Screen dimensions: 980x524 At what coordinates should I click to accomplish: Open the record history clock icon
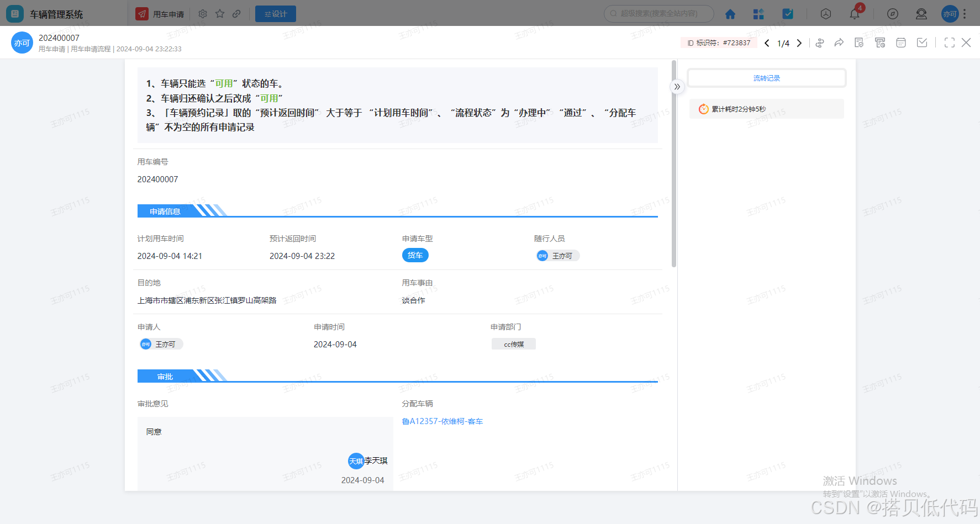point(880,43)
